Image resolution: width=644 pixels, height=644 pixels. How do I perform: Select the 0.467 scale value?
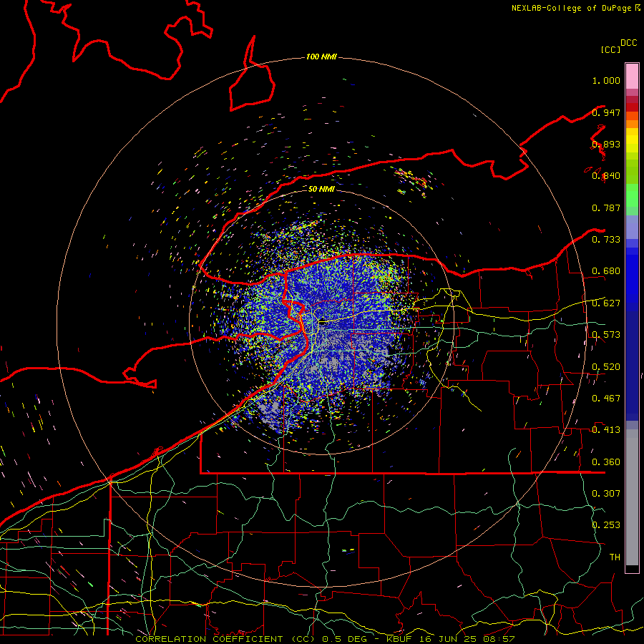[606, 398]
